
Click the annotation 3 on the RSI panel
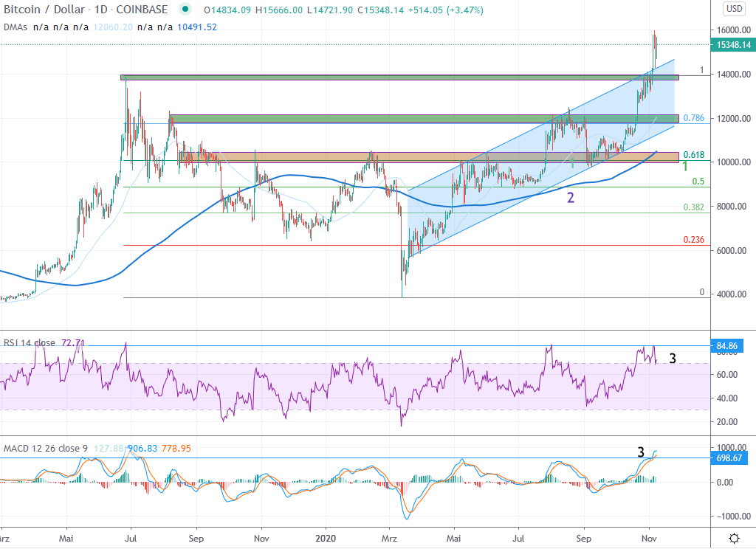(x=671, y=359)
